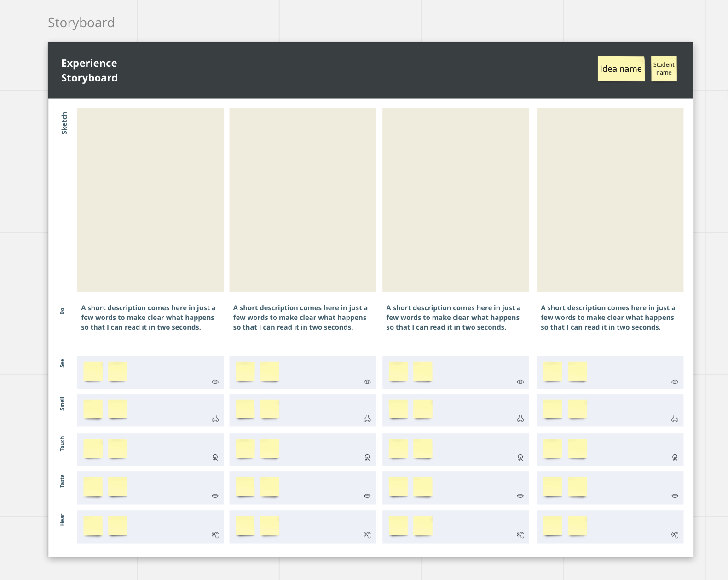Image resolution: width=728 pixels, height=580 pixels.
Task: Click the touch icon in the first column's Touch row
Action: 215,458
